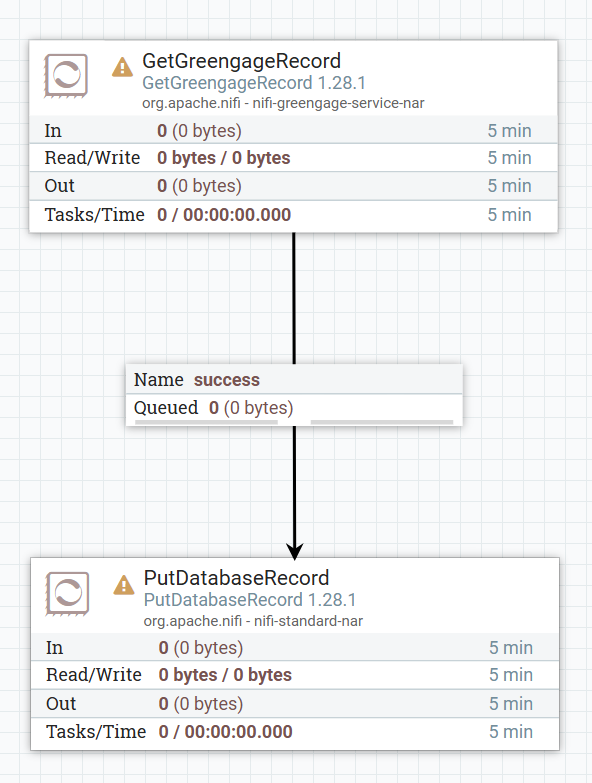Click the right queue size threshold bar
Image resolution: width=592 pixels, height=783 pixels.
[382, 422]
